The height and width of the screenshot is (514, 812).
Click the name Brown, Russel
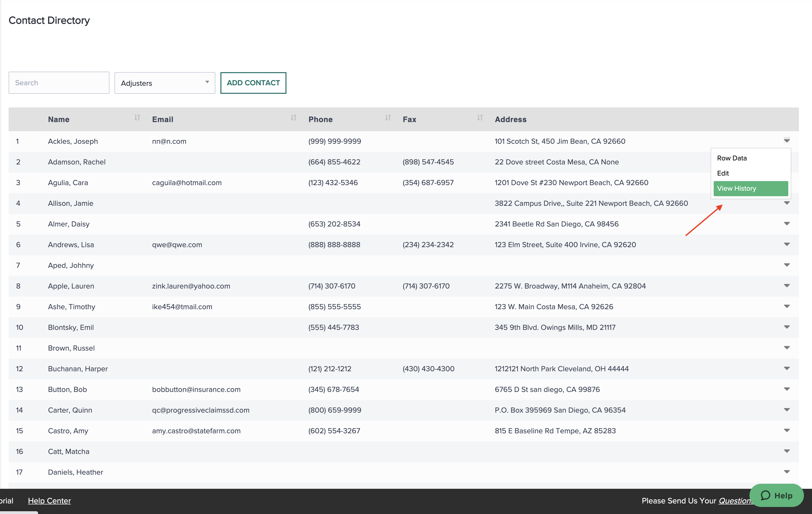tap(71, 348)
